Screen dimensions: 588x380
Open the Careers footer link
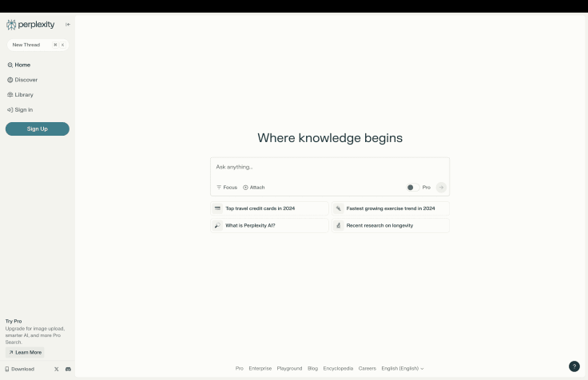(367, 368)
